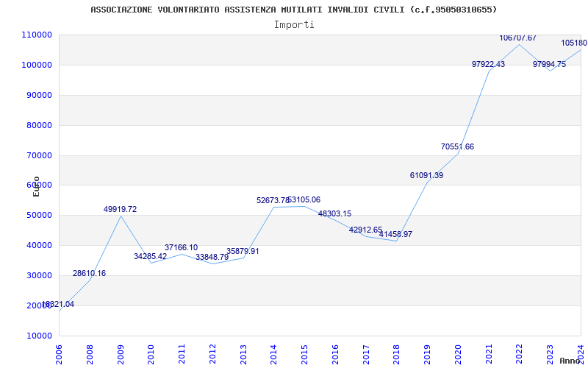This screenshot has height=368, width=588.
Task: Click the x-axis year label 2017
Action: tap(366, 355)
